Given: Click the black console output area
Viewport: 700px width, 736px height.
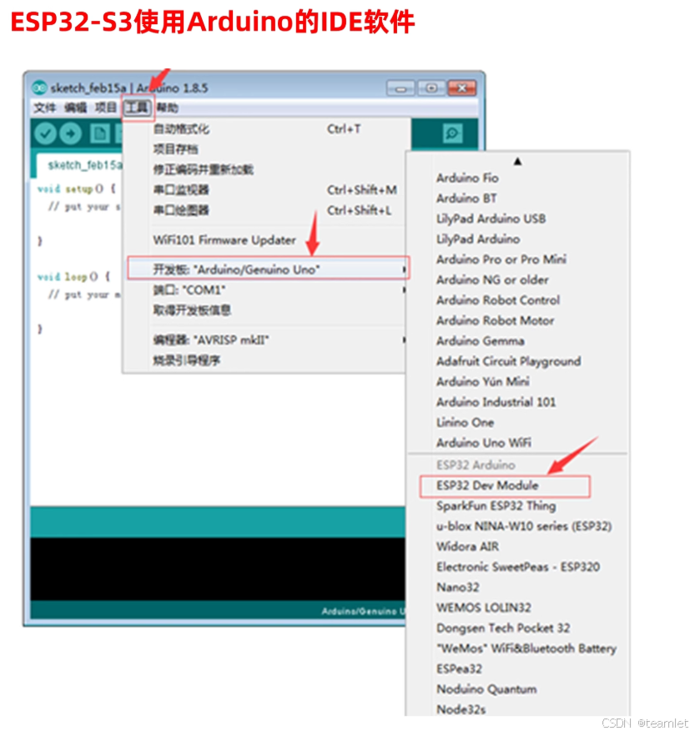Looking at the screenshot, I should pyautogui.click(x=218, y=568).
